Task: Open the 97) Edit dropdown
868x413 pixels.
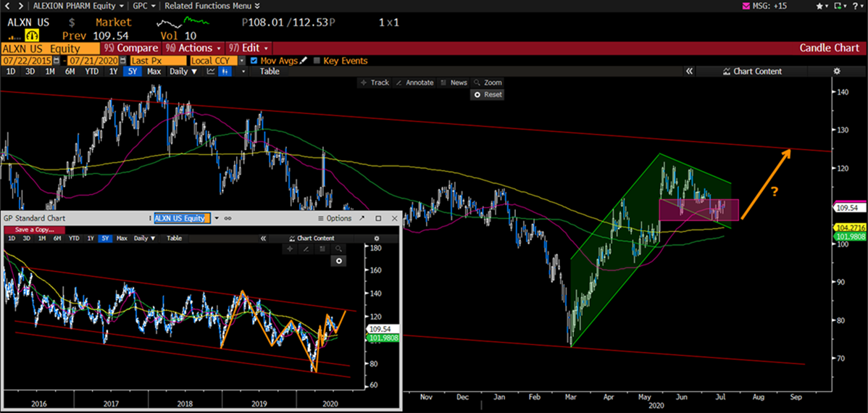Action: (249, 48)
